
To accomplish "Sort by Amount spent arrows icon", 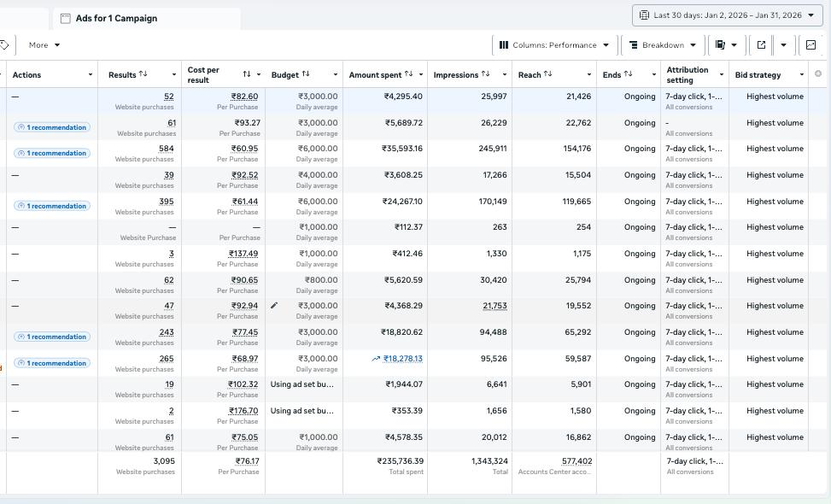I will 408,74.
